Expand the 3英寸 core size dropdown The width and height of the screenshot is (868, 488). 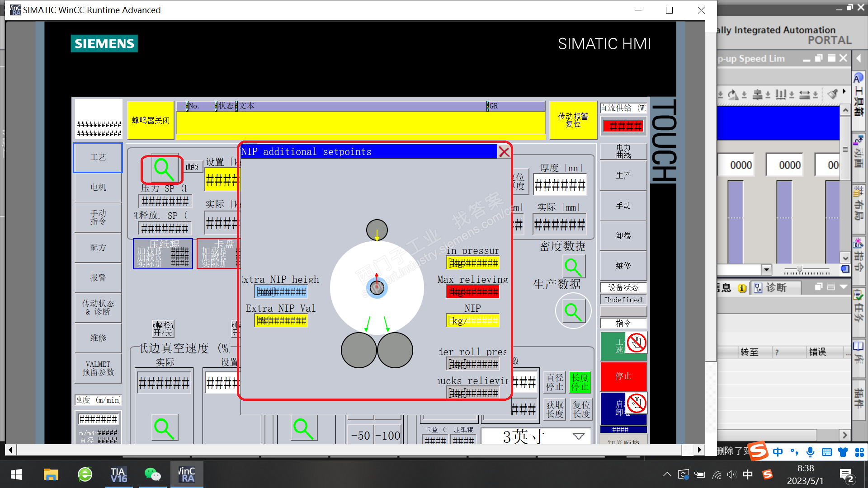tap(578, 436)
